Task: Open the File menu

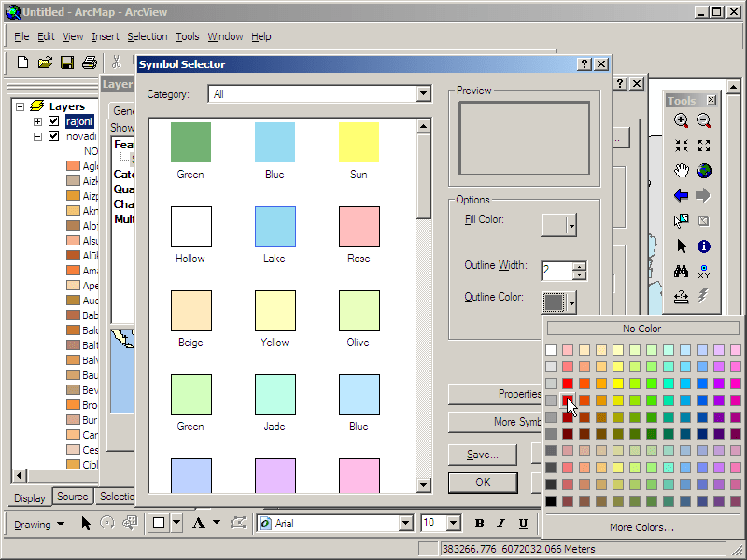Action: (21, 36)
